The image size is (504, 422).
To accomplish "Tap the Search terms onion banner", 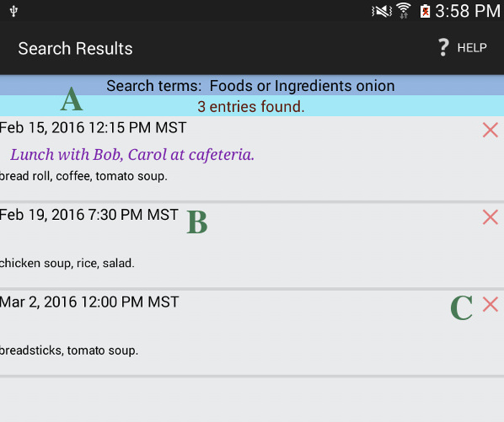I will [252, 86].
